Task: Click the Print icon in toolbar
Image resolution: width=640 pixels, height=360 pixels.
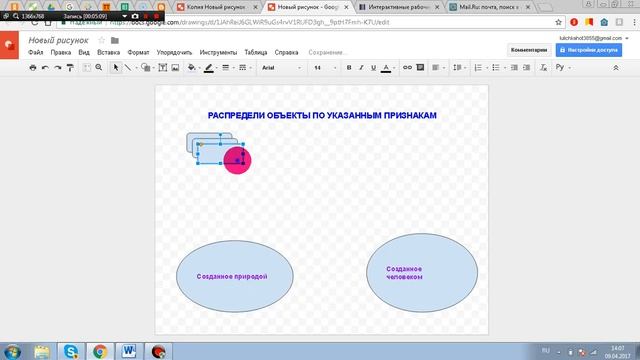Action: click(33, 68)
